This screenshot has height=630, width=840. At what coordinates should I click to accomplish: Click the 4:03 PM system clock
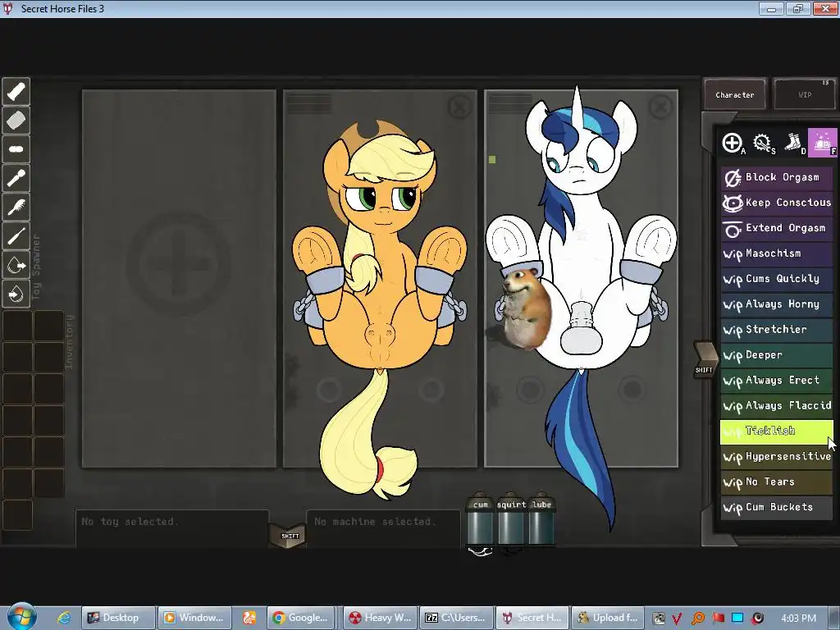[x=798, y=619]
